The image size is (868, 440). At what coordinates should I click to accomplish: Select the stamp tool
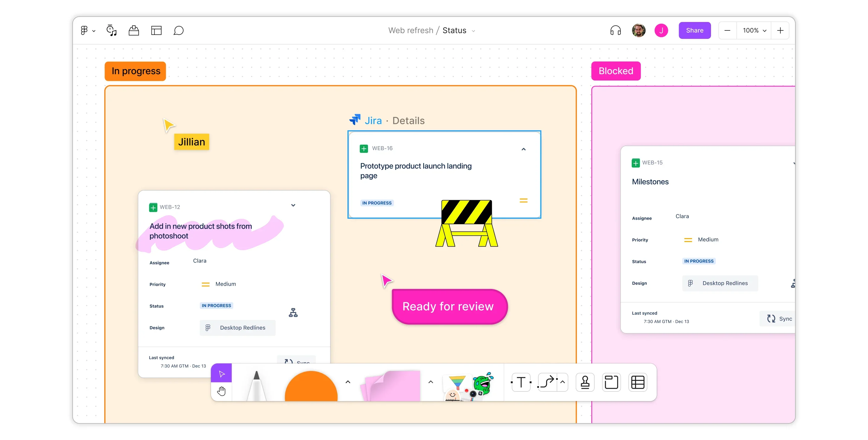click(x=585, y=382)
